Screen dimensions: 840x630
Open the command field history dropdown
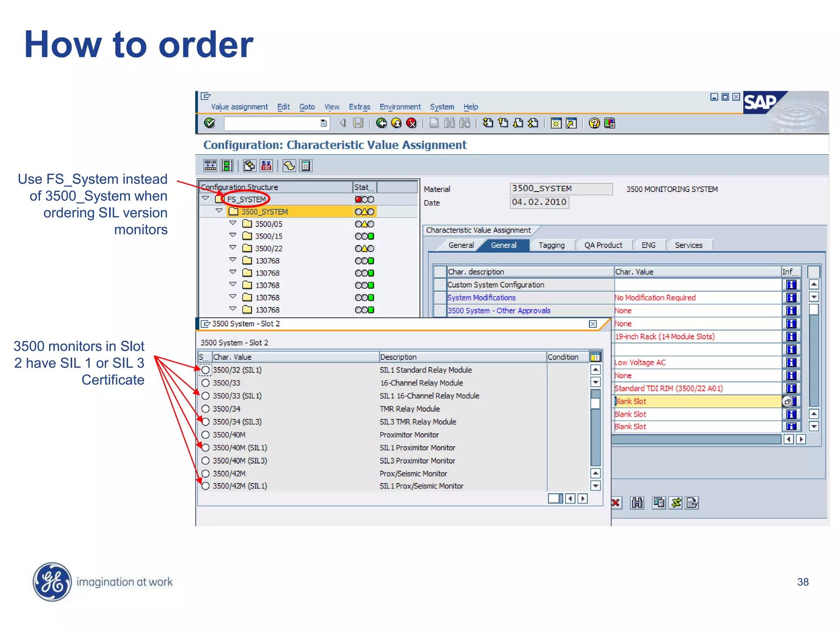(324, 123)
